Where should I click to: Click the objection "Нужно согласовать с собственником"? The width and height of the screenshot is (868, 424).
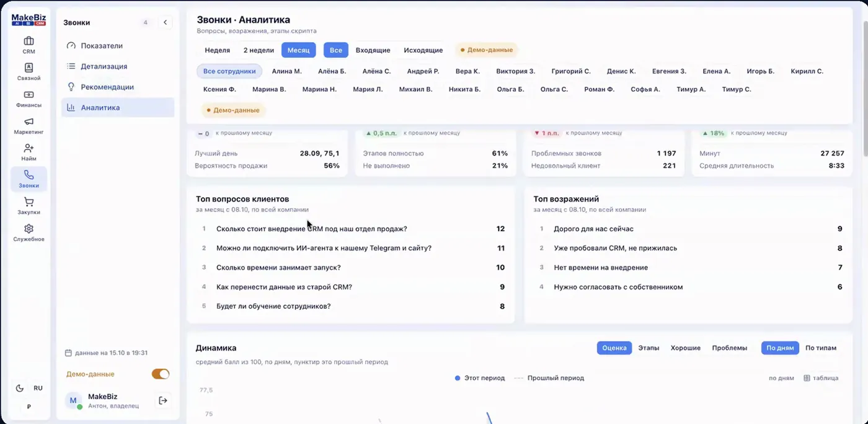pyautogui.click(x=618, y=287)
